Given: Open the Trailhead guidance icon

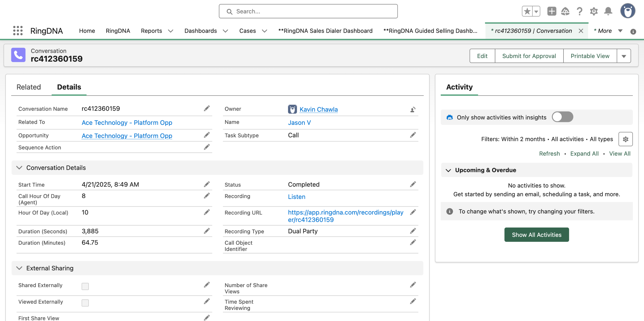Looking at the screenshot, I should coord(565,11).
